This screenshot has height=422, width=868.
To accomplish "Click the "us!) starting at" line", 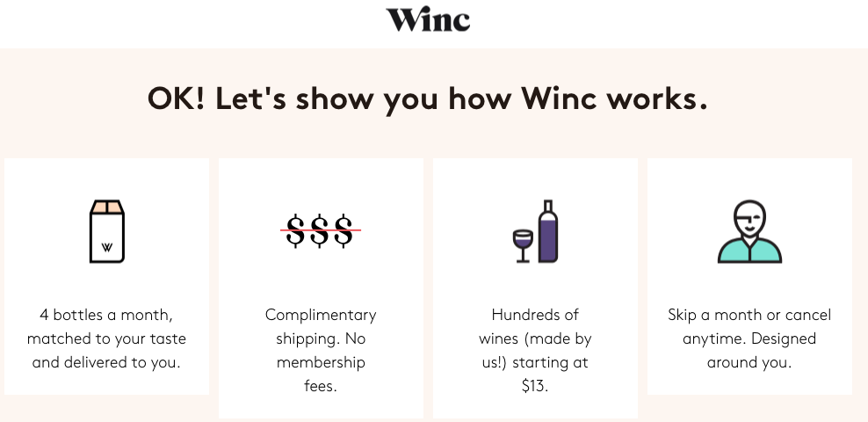I will [x=535, y=362].
